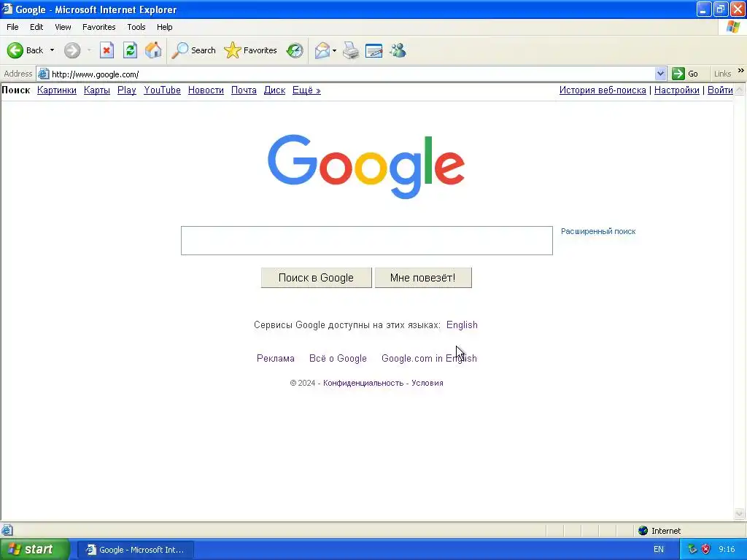Open the Back history dropdown arrow
Viewport: 747px width, 560px height.
pyautogui.click(x=52, y=50)
